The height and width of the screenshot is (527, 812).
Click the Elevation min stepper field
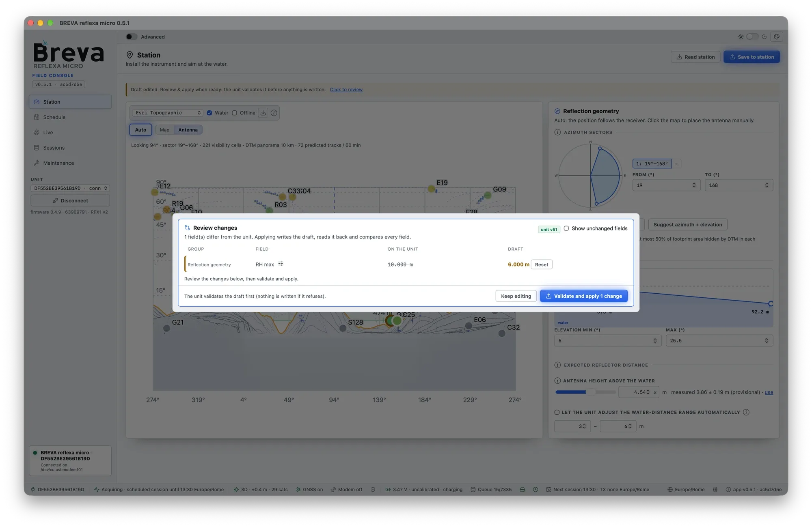(x=607, y=341)
